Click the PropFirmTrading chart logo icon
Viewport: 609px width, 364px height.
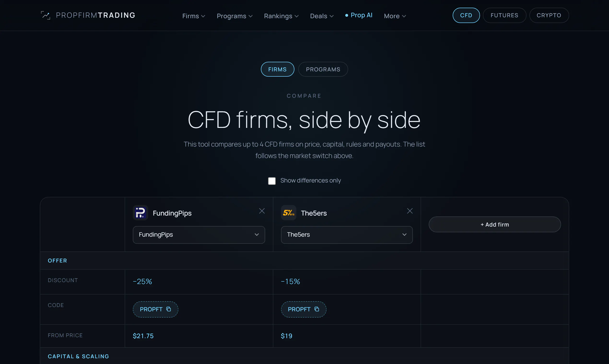click(x=45, y=15)
